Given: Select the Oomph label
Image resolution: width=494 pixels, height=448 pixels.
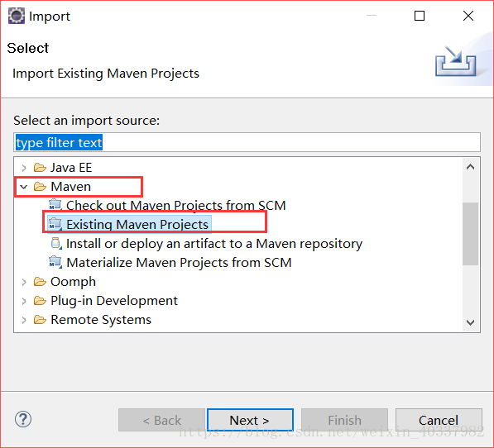Looking at the screenshot, I should (x=73, y=282).
